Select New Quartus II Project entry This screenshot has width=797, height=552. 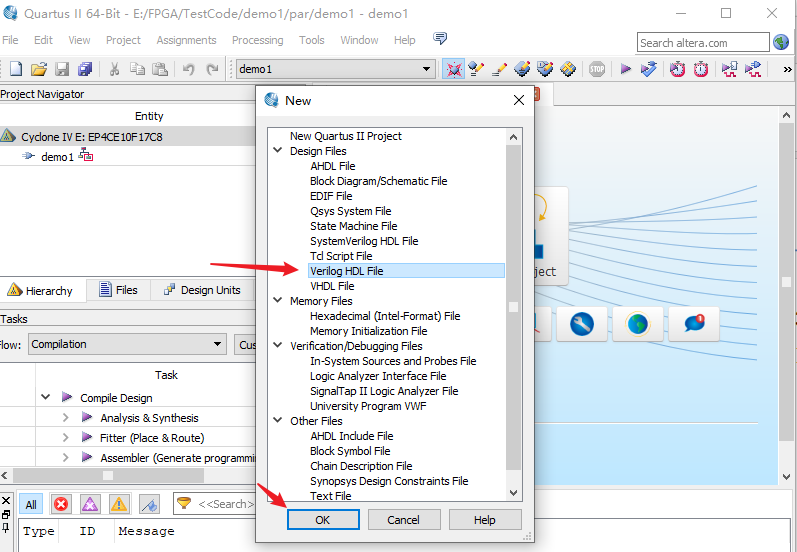pos(346,136)
